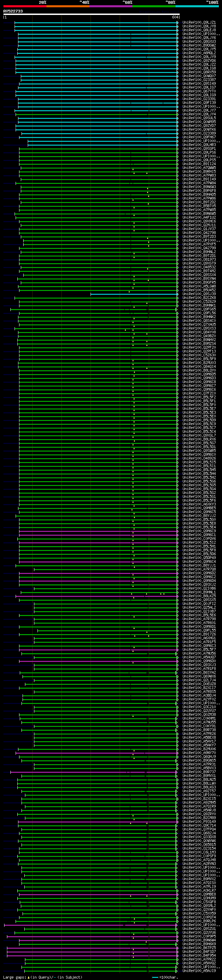
Task: Click the purple ~60% identity legend segment
Action: click(111, 6)
